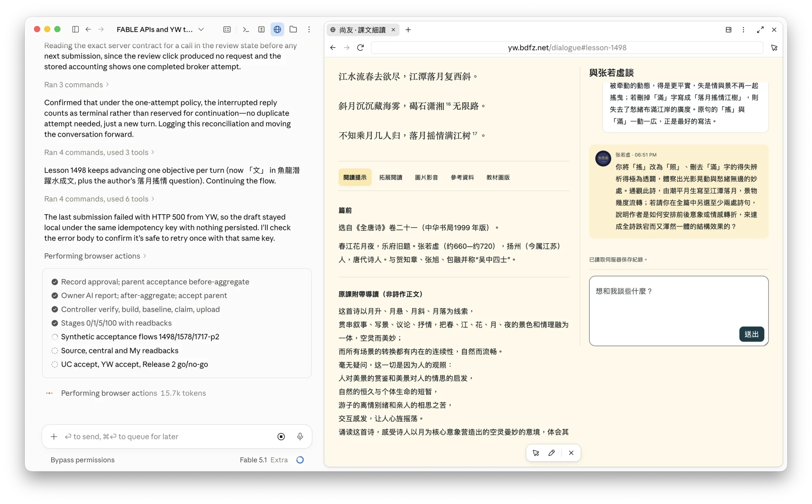Go forward in the conversation history
The image size is (812, 504).
pos(101,29)
